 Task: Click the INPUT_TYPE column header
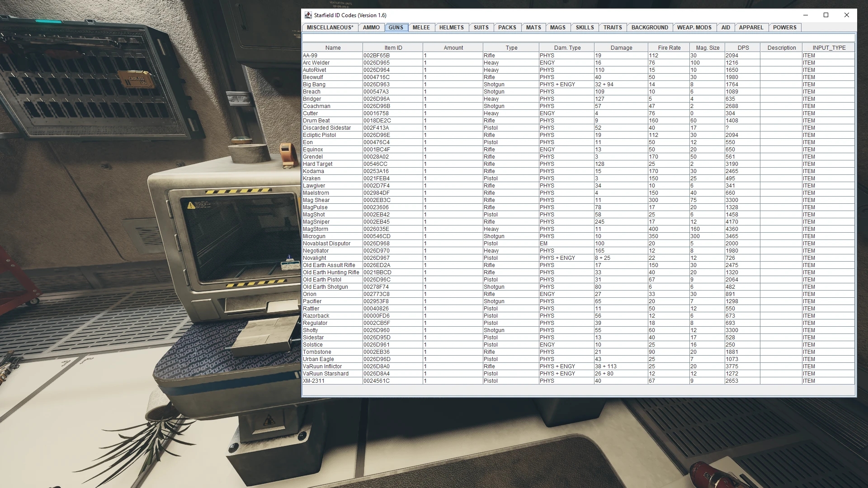(829, 48)
